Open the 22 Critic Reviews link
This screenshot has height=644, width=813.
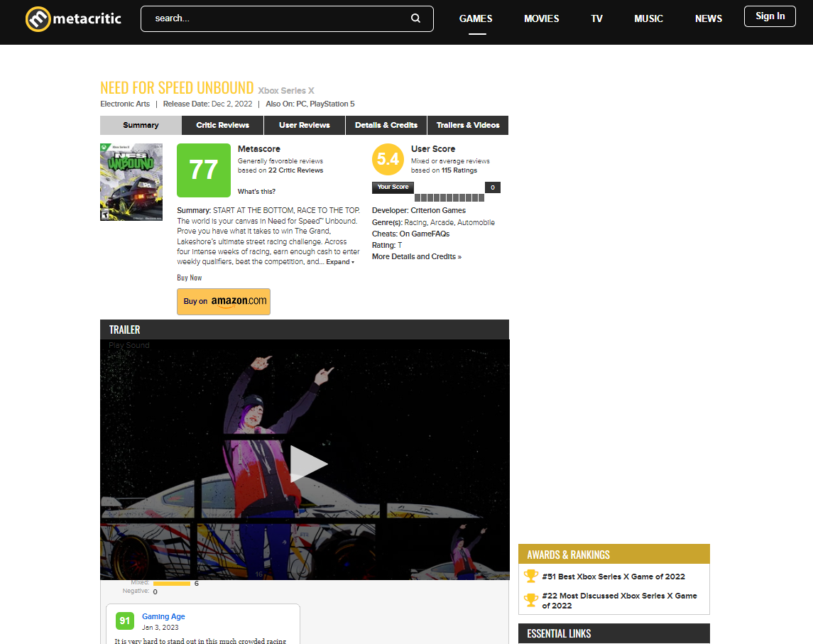pyautogui.click(x=295, y=170)
